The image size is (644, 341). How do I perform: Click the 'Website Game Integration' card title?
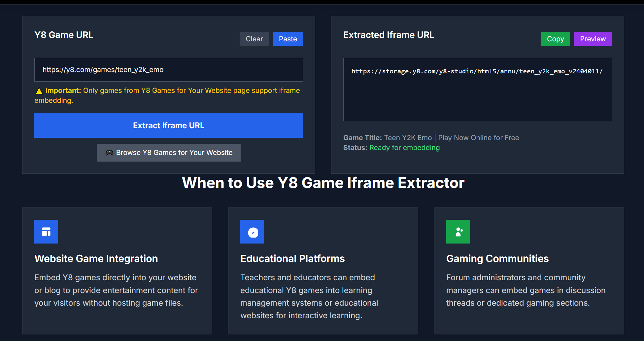[96, 259]
